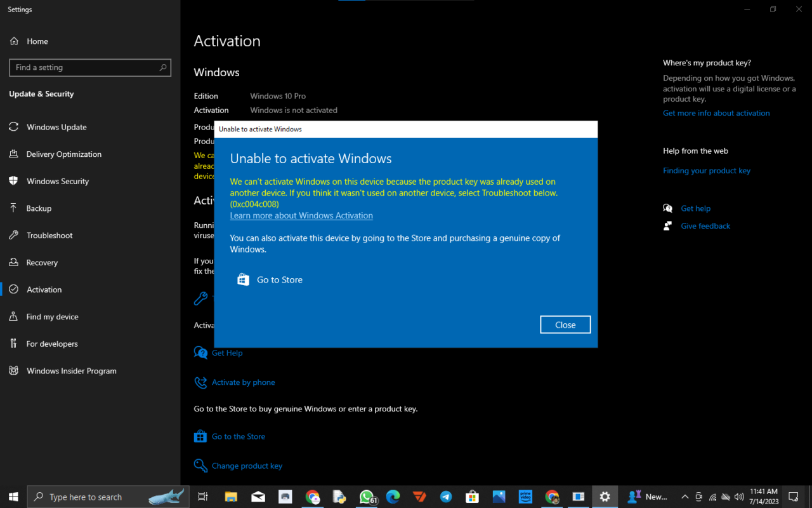
Task: Open the clock showing 11:41 AM
Action: (764, 497)
